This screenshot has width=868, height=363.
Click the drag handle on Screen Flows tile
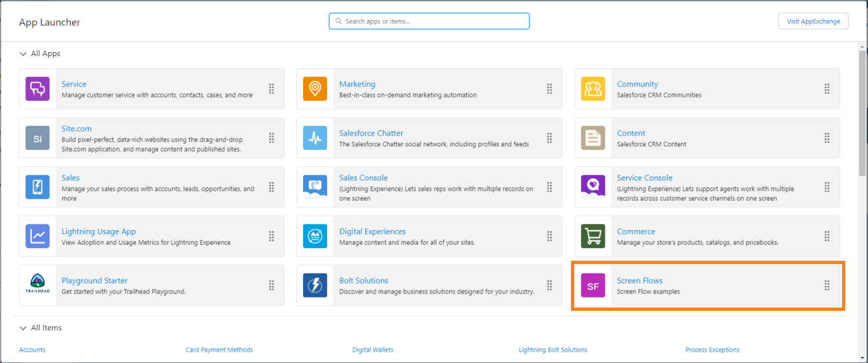(x=827, y=285)
